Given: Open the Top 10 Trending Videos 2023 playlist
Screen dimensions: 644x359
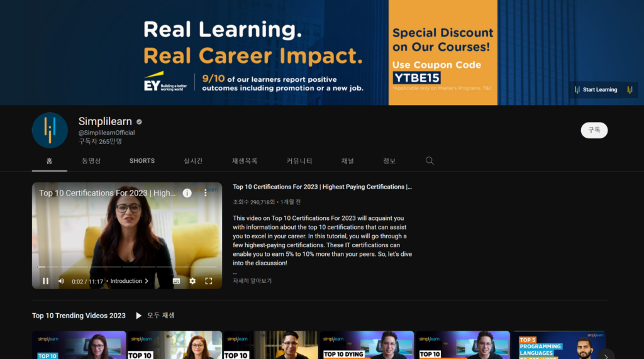Looking at the screenshot, I should click(79, 316).
